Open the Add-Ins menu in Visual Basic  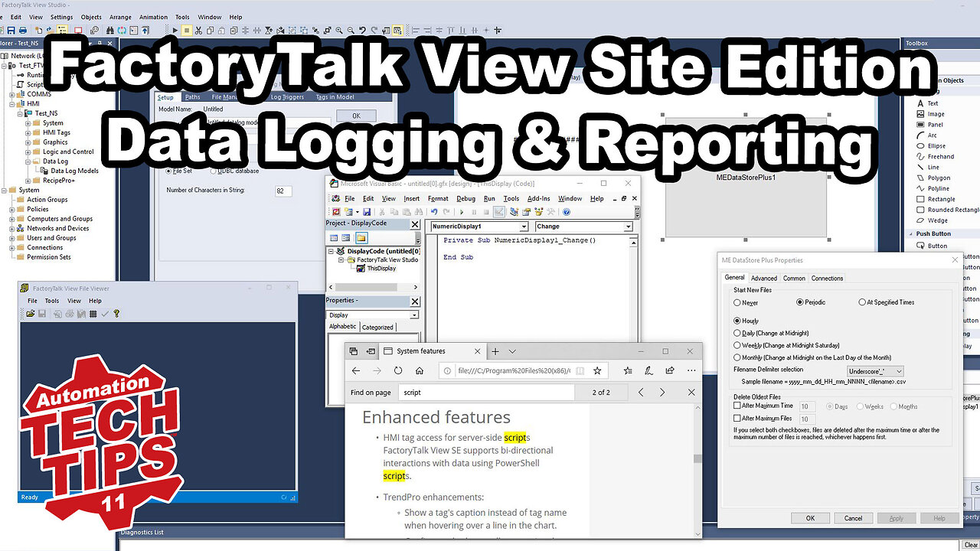point(539,198)
